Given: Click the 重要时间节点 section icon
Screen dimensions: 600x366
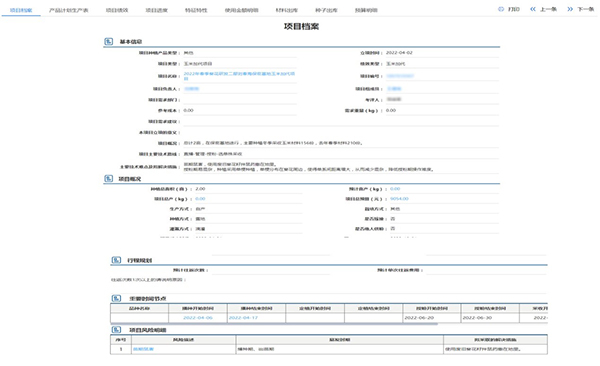Looking at the screenshot, I should 116,299.
